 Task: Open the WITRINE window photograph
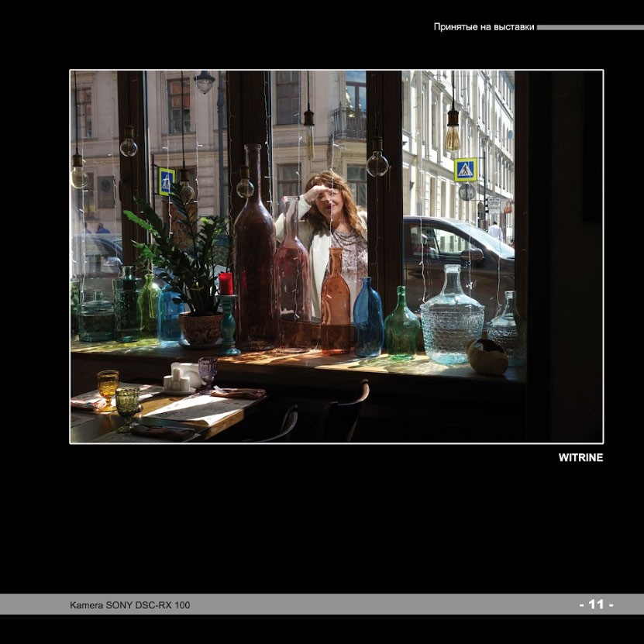[336, 257]
